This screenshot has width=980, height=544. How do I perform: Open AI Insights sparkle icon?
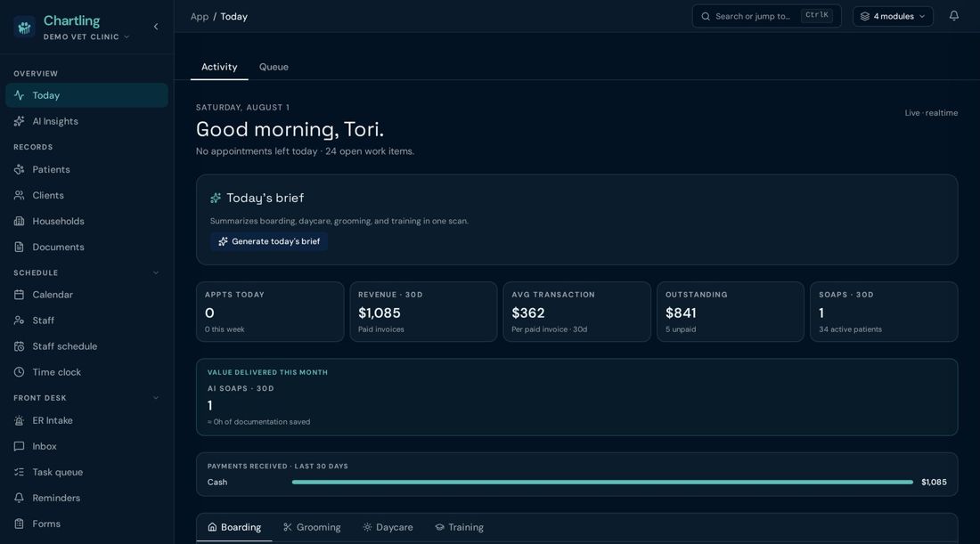[x=20, y=121]
